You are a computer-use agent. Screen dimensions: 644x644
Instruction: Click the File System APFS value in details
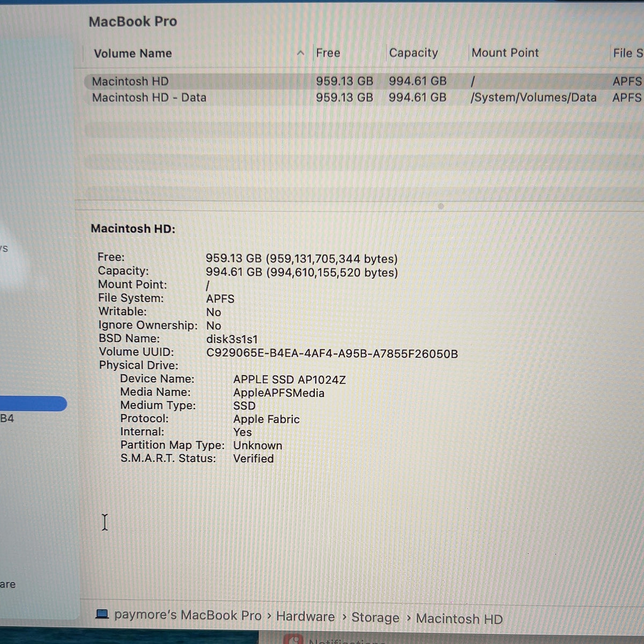[220, 299]
